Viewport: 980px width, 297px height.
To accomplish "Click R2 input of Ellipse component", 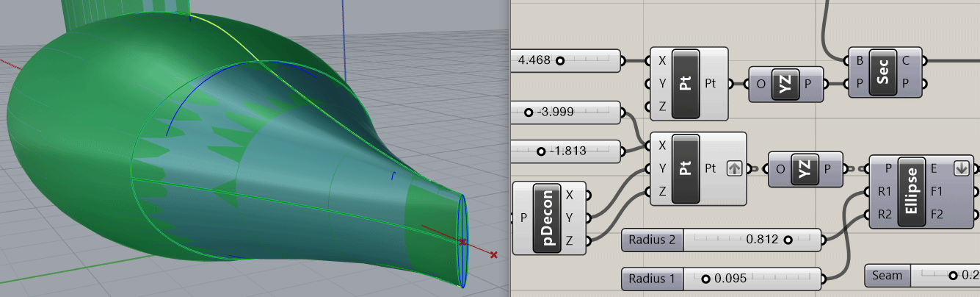I will (x=884, y=215).
